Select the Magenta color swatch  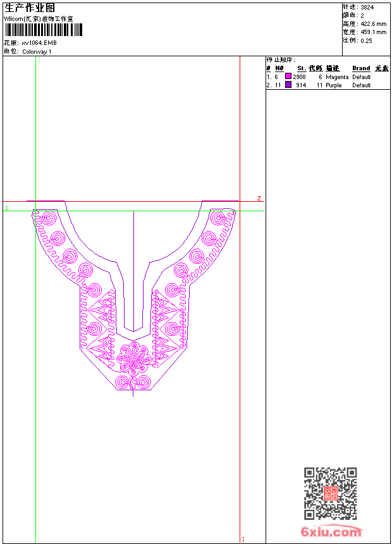[x=288, y=77]
